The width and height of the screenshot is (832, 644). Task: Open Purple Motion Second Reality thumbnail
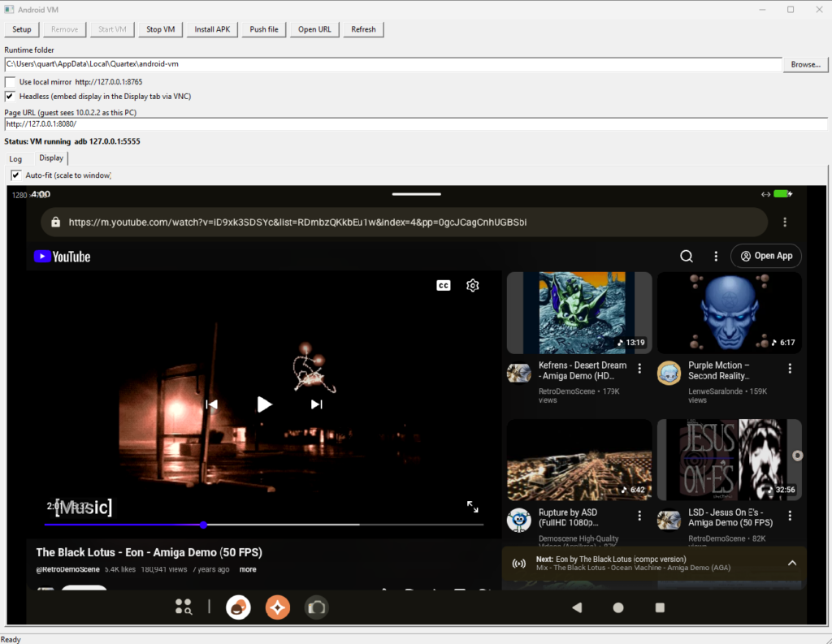729,313
